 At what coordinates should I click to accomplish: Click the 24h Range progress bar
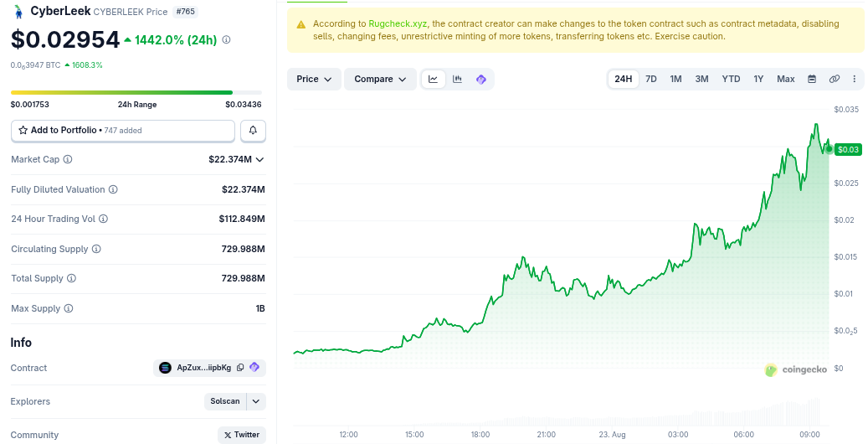pyautogui.click(x=136, y=92)
